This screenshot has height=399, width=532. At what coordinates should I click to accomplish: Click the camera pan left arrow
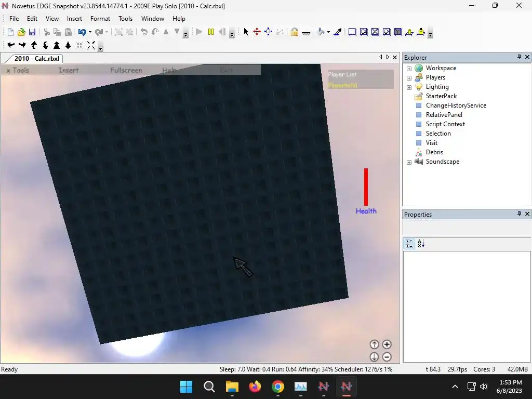click(11, 45)
